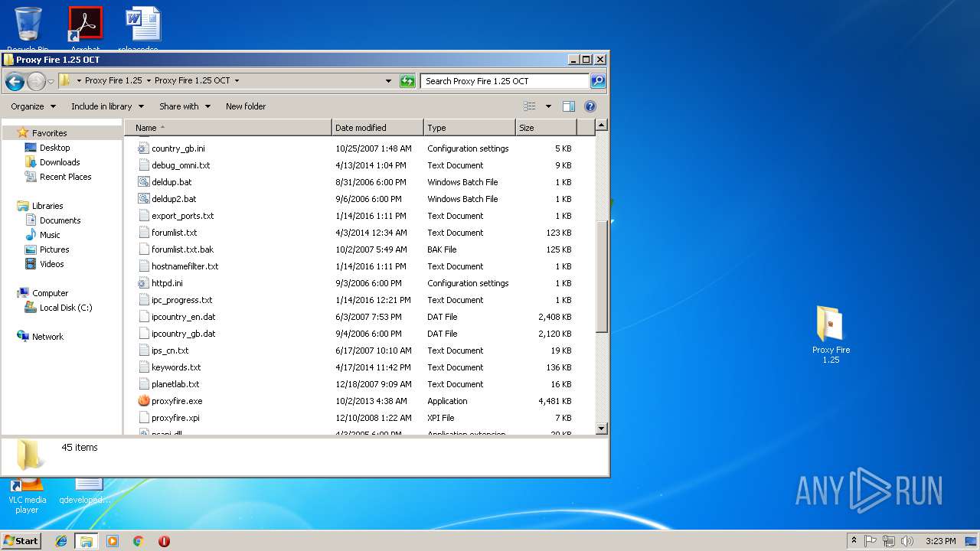Select Documents library

[60, 220]
